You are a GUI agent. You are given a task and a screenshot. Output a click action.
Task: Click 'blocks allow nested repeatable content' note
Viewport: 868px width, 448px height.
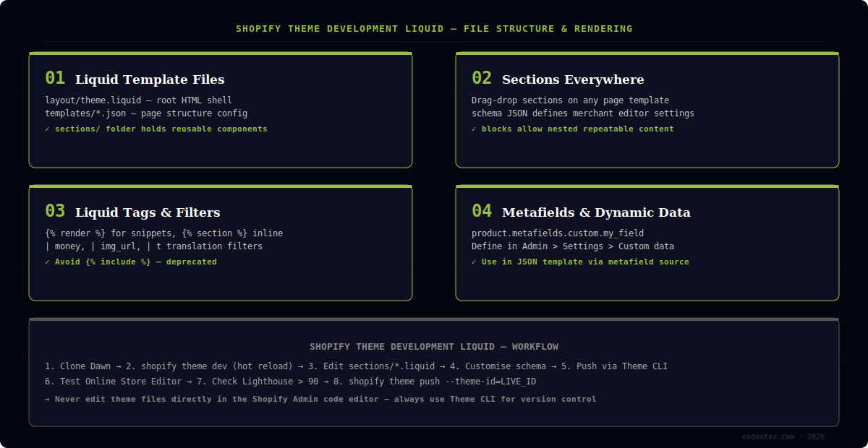point(573,129)
